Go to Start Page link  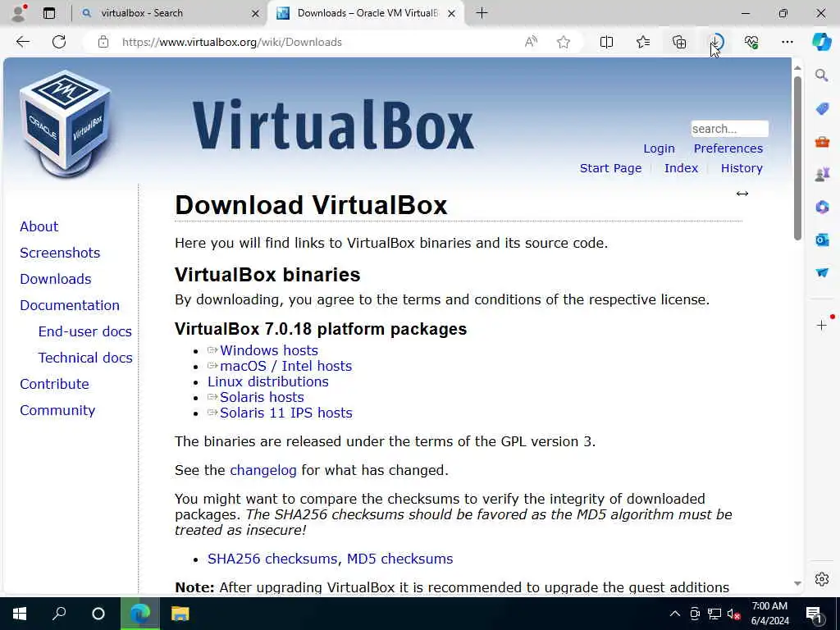[610, 168]
